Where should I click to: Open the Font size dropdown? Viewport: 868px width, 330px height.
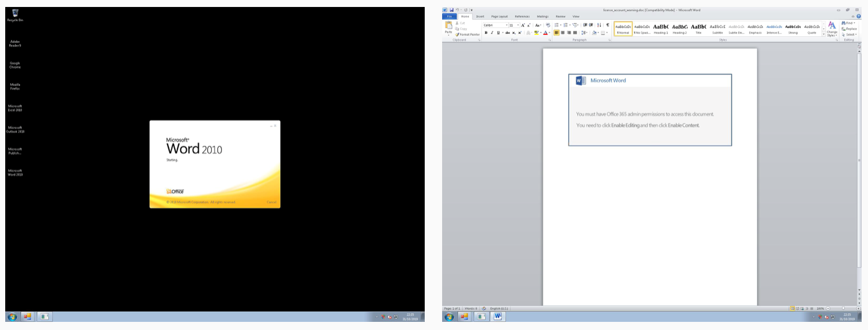[x=518, y=25]
